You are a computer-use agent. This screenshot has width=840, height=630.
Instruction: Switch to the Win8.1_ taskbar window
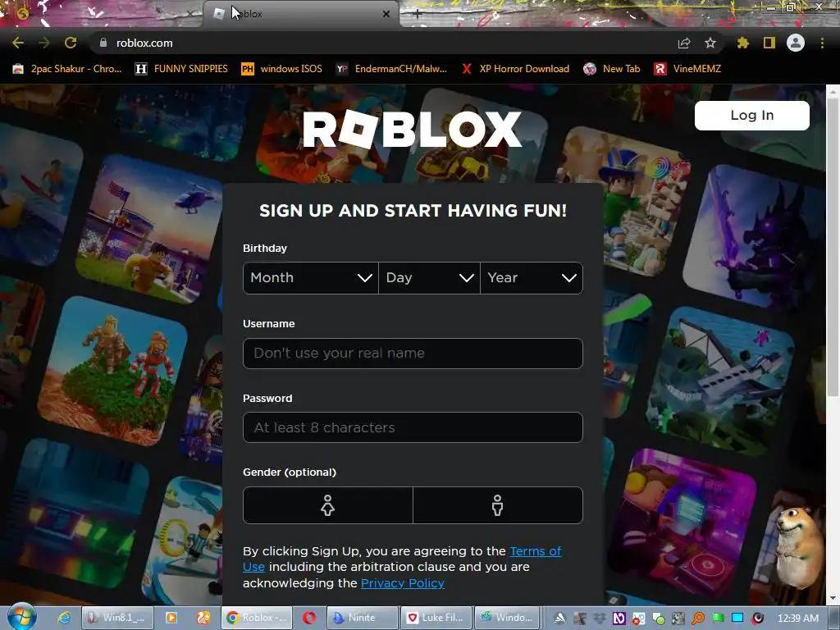click(117, 618)
